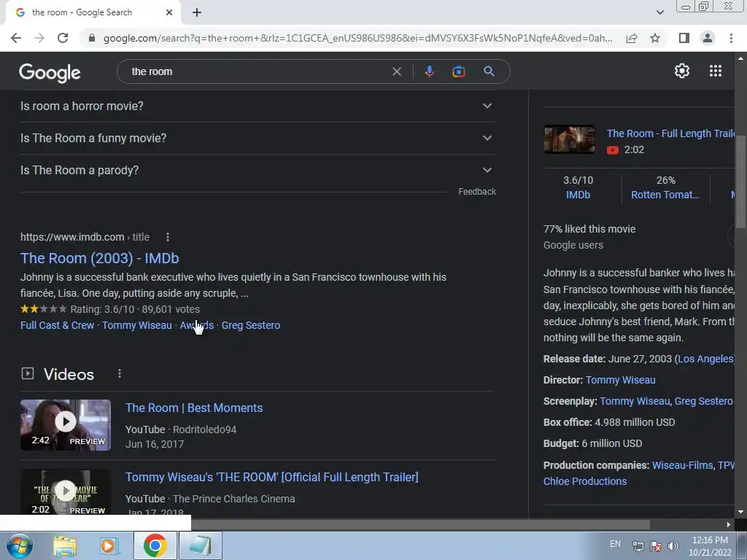Click the browser forward arrow
The height and width of the screenshot is (560, 747).
coord(39,38)
